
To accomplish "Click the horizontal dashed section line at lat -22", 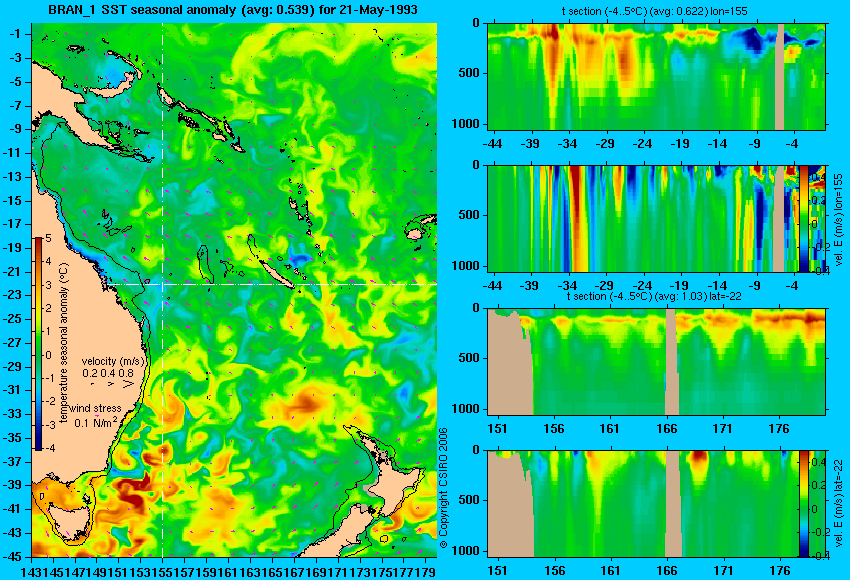I will (271, 284).
